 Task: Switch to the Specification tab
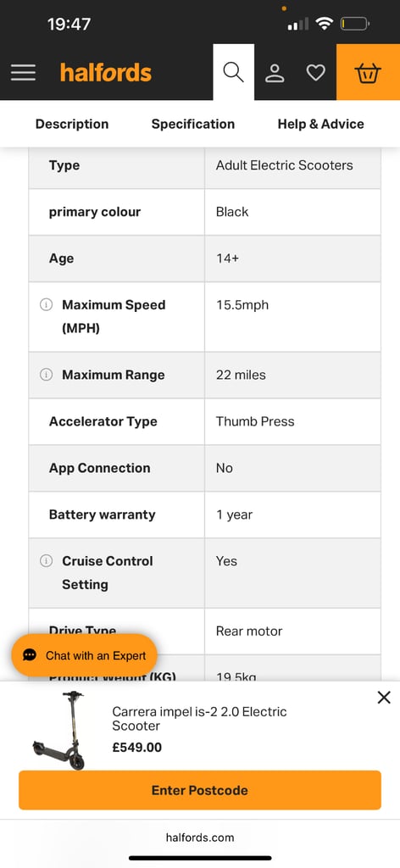click(x=193, y=124)
